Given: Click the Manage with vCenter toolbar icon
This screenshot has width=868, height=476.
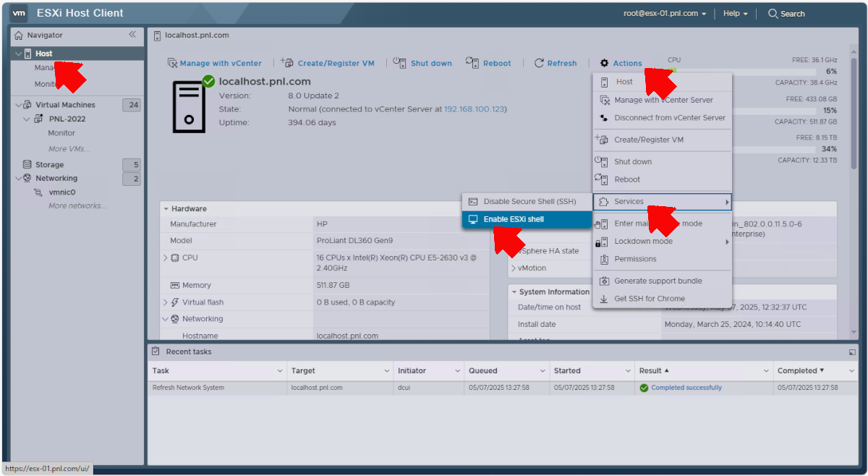Looking at the screenshot, I should [x=172, y=63].
